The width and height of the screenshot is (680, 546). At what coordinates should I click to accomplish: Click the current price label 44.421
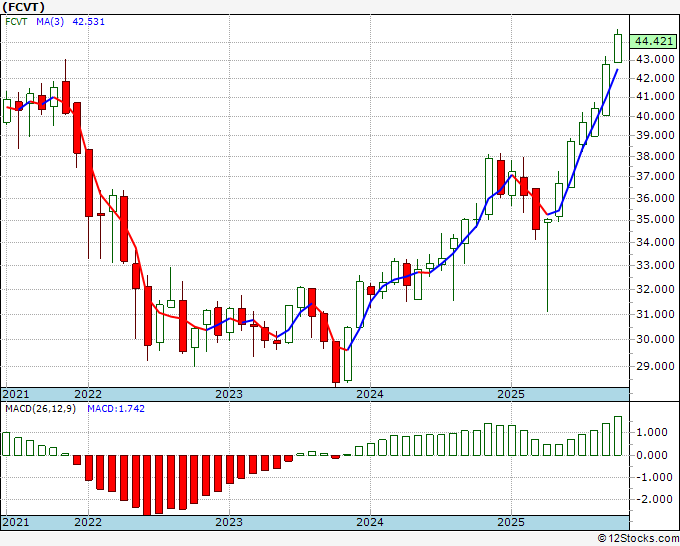click(653, 41)
